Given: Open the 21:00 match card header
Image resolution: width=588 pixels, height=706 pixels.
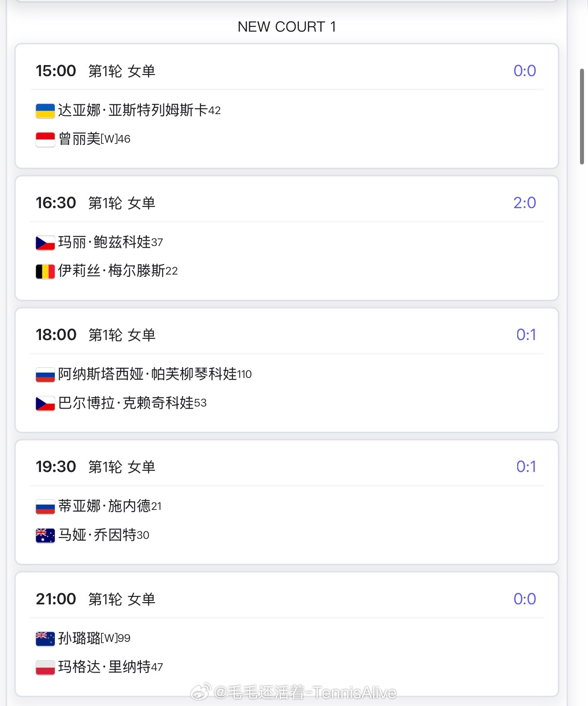Looking at the screenshot, I should tap(287, 599).
